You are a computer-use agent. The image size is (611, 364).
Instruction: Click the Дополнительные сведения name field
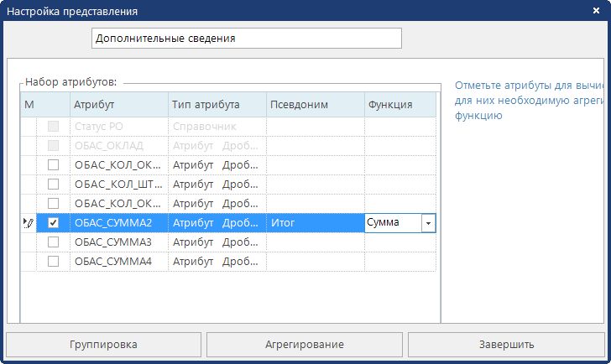246,39
